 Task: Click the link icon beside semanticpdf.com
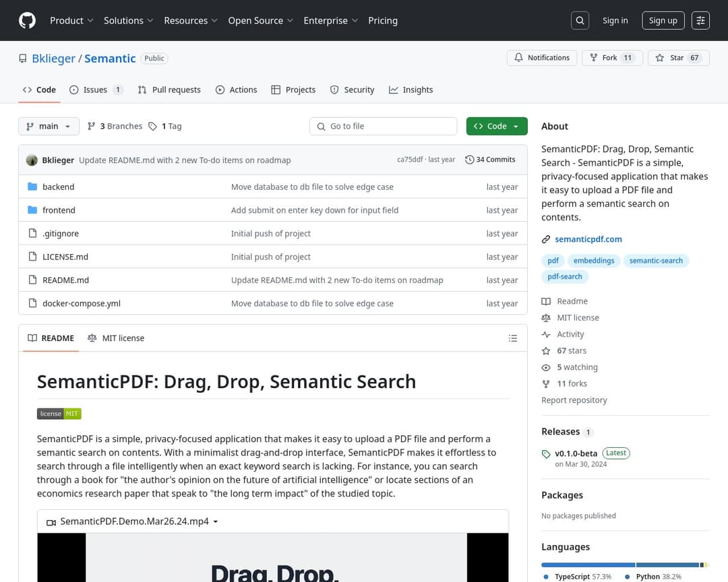point(546,240)
